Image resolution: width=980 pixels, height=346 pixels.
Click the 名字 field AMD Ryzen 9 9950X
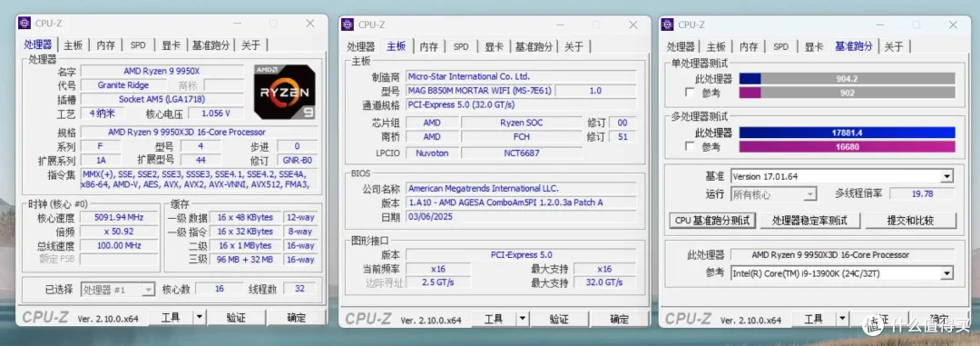tap(162, 71)
